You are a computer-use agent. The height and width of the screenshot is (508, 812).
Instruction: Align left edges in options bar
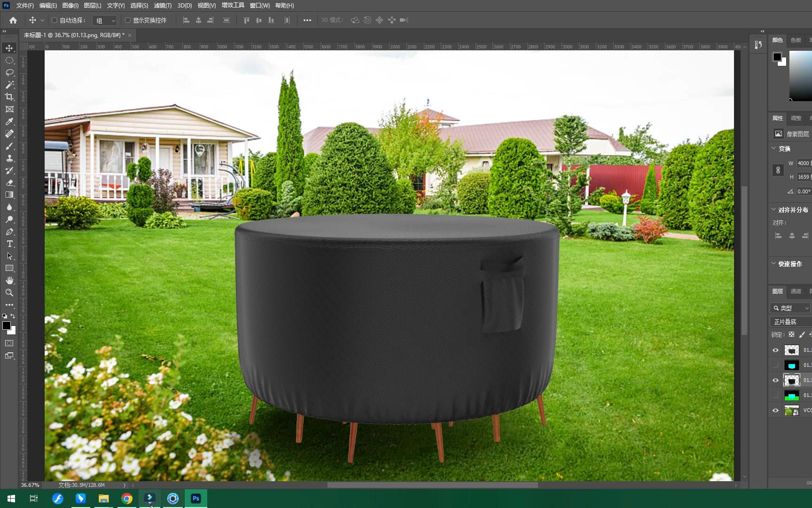pyautogui.click(x=186, y=20)
